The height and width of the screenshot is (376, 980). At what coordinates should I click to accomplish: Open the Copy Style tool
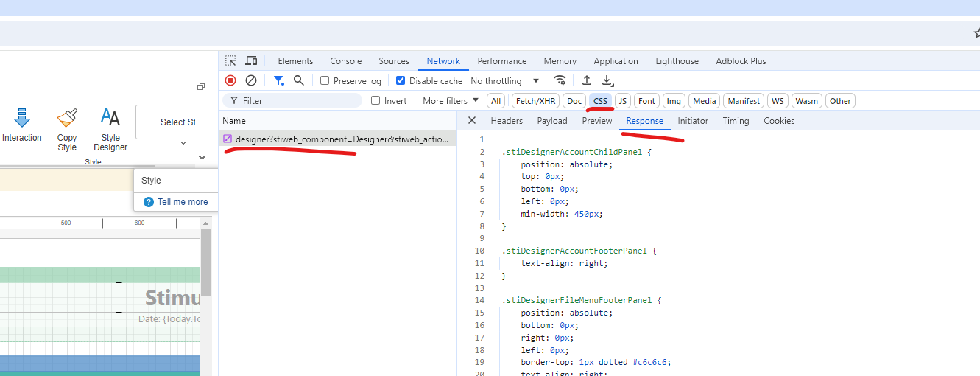coord(67,130)
